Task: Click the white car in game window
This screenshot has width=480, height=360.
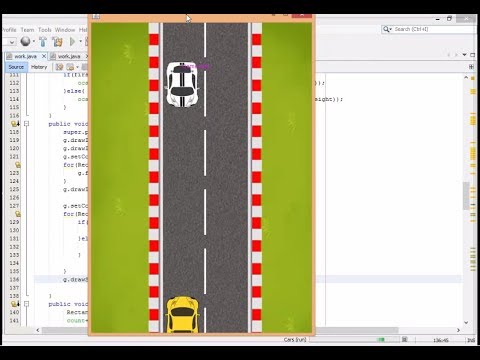Action: click(x=182, y=85)
